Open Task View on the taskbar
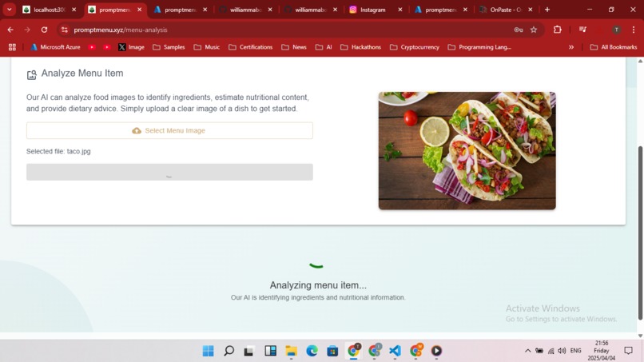Viewport: 644px width, 362px height. click(x=249, y=352)
